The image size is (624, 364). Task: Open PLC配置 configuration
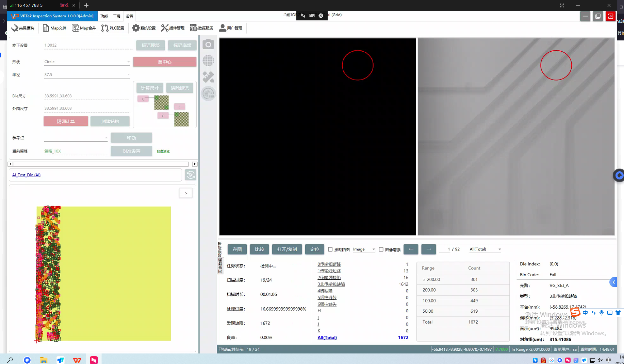click(x=113, y=28)
